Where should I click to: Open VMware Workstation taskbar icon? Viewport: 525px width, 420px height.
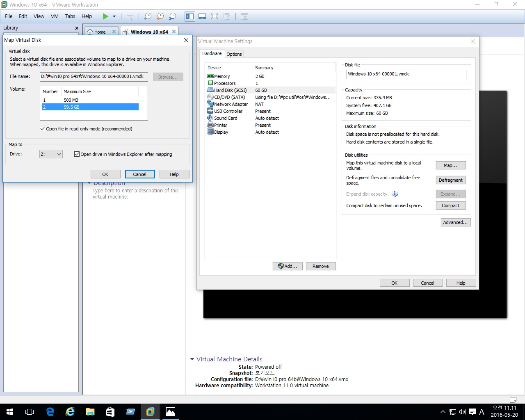point(150,412)
